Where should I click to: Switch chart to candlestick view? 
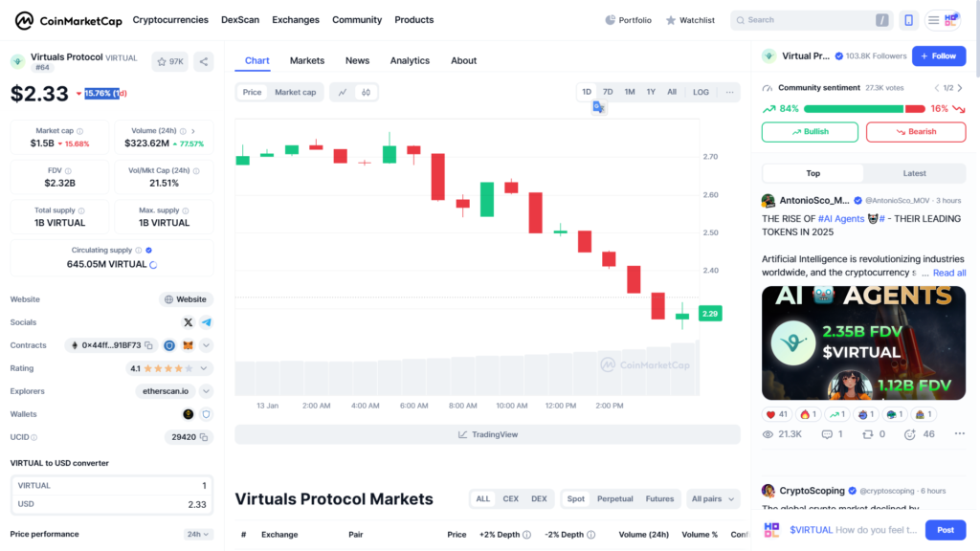[x=365, y=93]
